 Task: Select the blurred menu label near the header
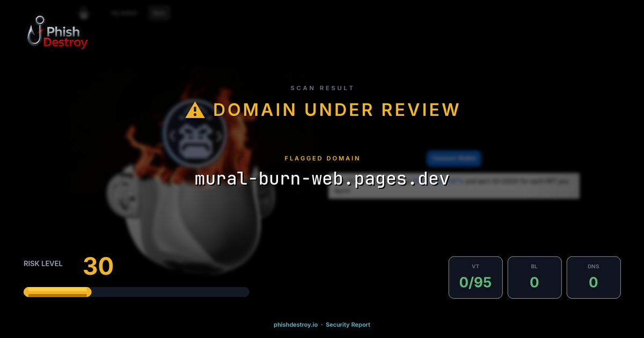[123, 13]
